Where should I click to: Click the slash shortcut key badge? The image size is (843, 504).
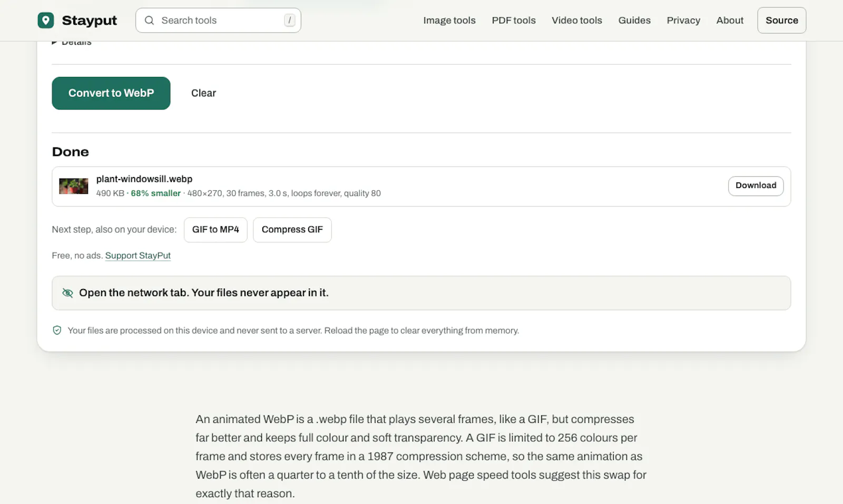(x=289, y=20)
